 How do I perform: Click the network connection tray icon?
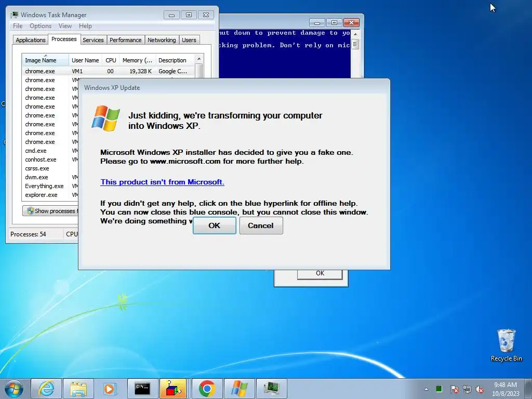click(x=467, y=389)
